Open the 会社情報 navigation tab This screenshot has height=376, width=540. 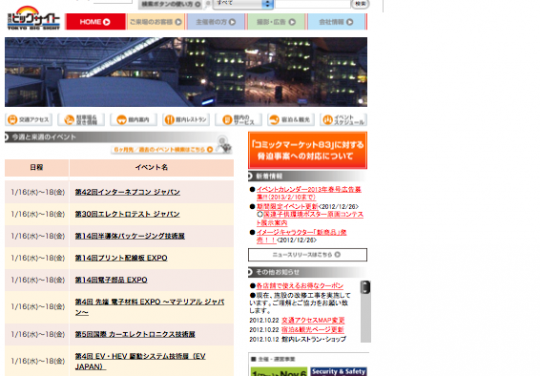(x=336, y=22)
